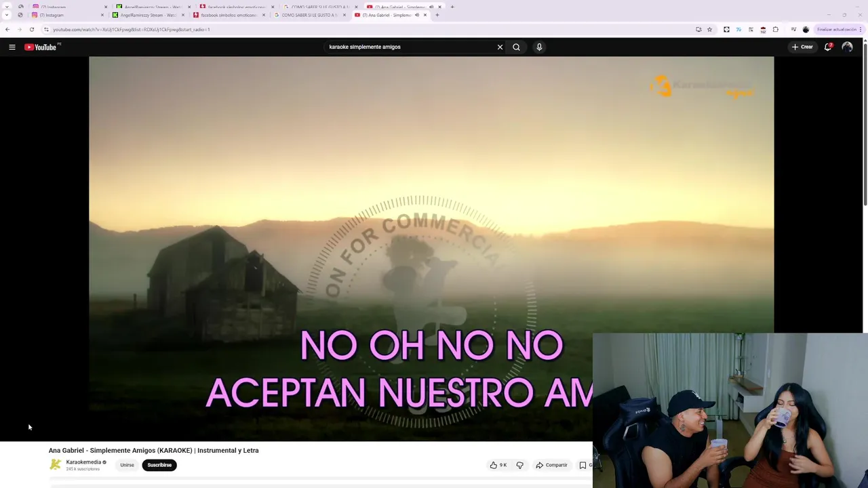Viewport: 868px width, 488px height.
Task: Open the browser media controls icon
Action: click(793, 29)
